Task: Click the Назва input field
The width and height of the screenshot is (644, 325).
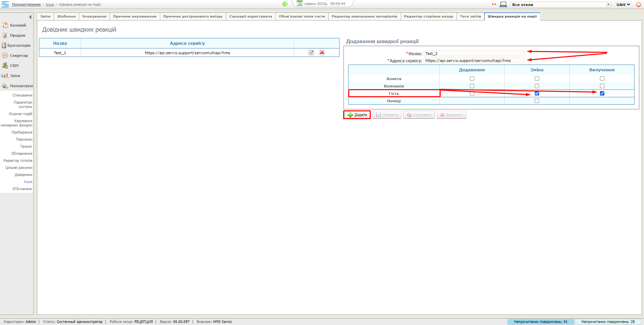Action: (x=474, y=53)
